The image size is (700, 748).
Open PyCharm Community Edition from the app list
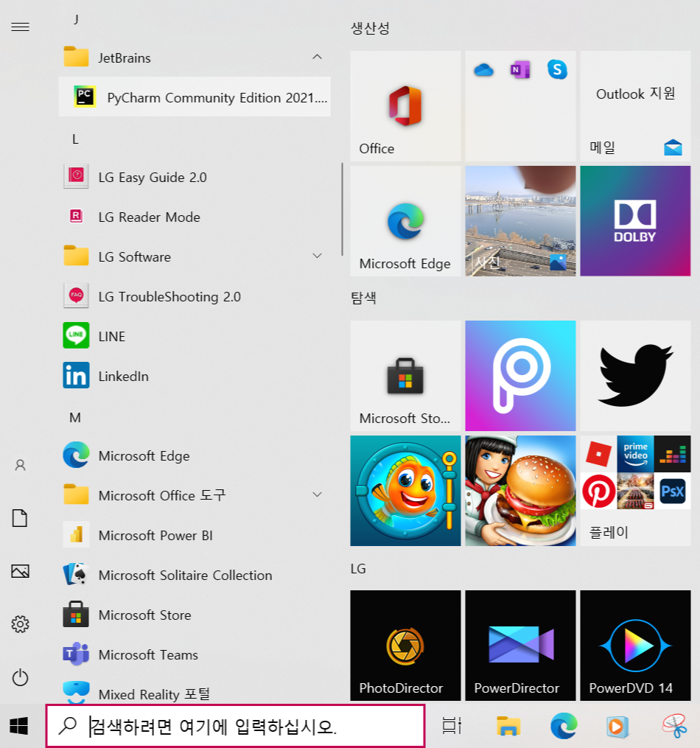point(195,97)
